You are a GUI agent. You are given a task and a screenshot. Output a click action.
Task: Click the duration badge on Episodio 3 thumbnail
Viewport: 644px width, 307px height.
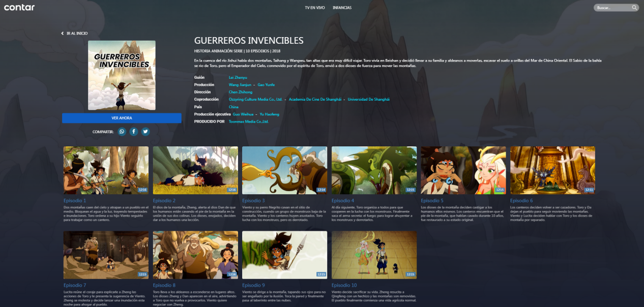pyautogui.click(x=321, y=190)
